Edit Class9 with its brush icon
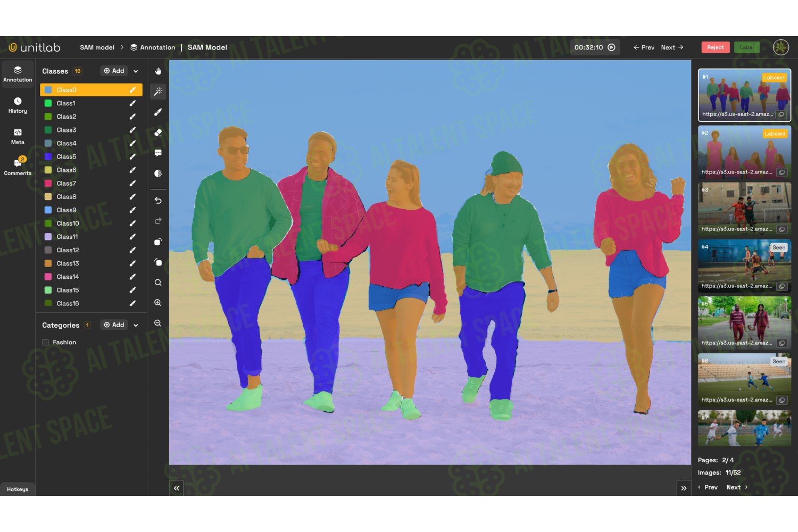 point(132,210)
